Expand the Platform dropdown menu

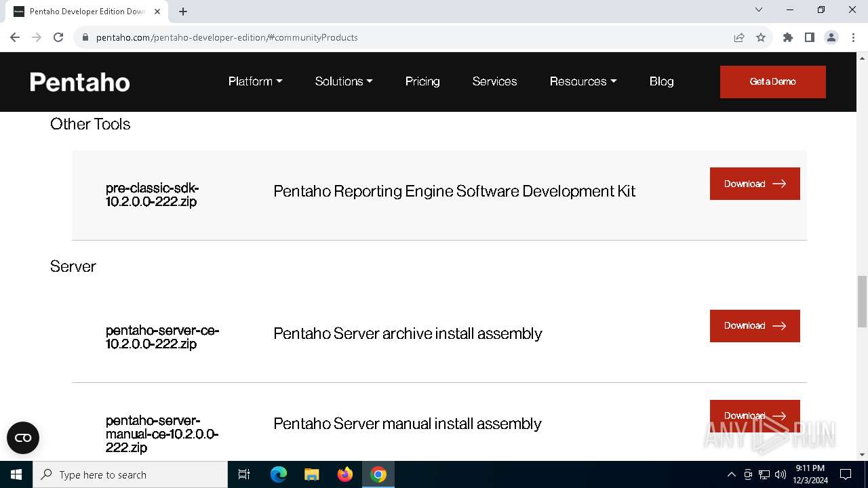[x=255, y=81]
